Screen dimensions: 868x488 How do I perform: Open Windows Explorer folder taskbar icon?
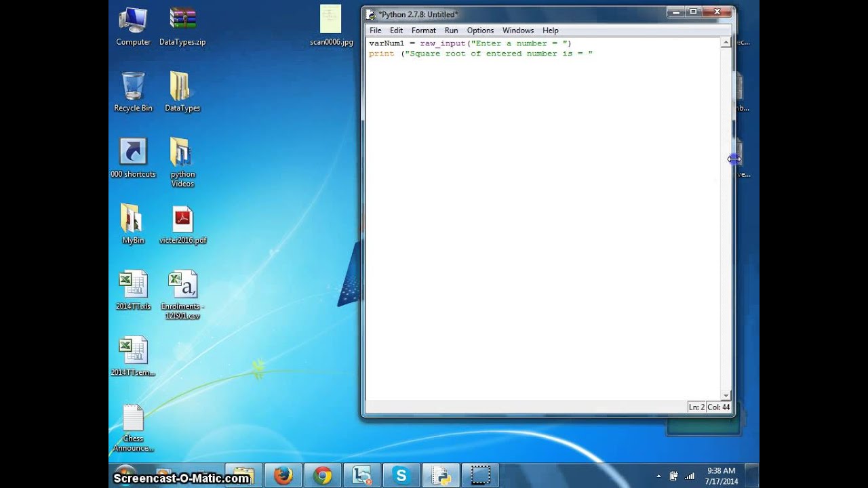pyautogui.click(x=243, y=476)
